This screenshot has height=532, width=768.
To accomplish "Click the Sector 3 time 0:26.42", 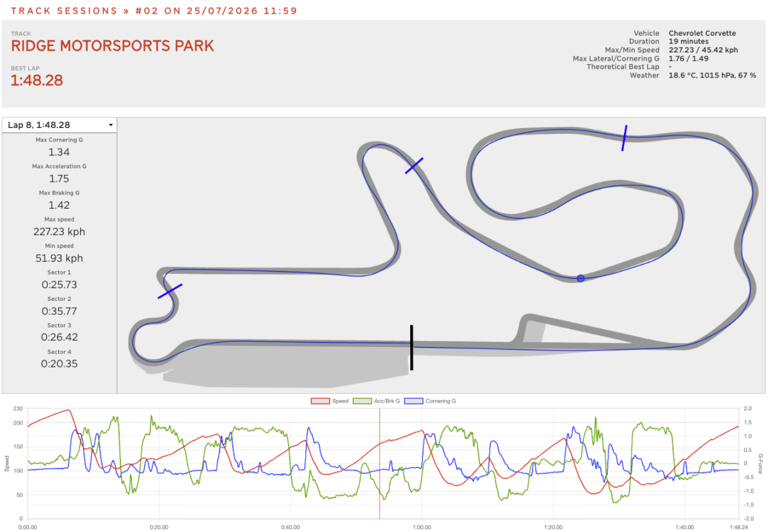I will click(59, 337).
